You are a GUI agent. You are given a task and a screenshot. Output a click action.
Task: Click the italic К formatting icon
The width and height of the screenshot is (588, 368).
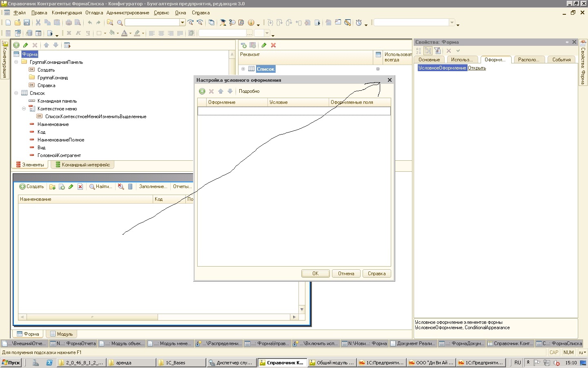[78, 33]
